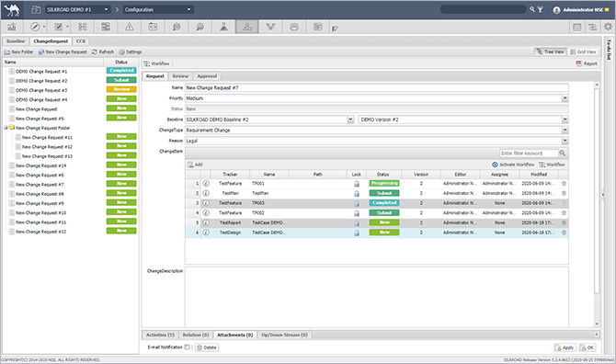Refresh the change request list
The width and height of the screenshot is (616, 364).
coord(103,51)
